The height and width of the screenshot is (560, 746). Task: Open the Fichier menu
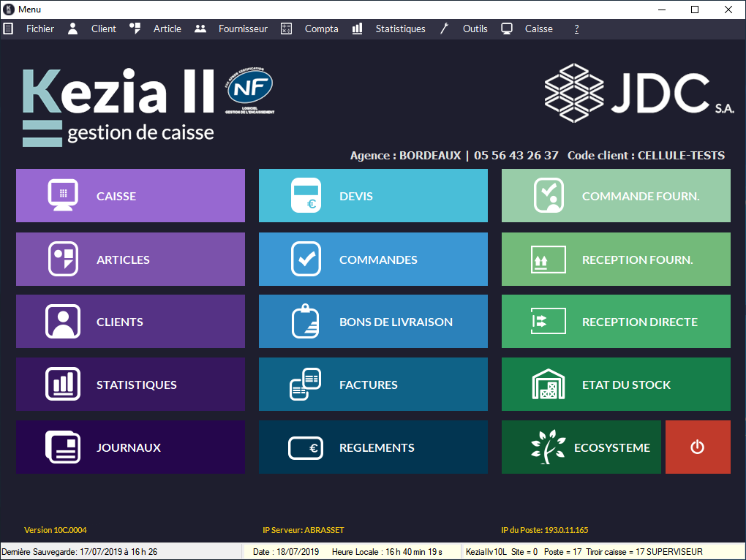(39, 29)
